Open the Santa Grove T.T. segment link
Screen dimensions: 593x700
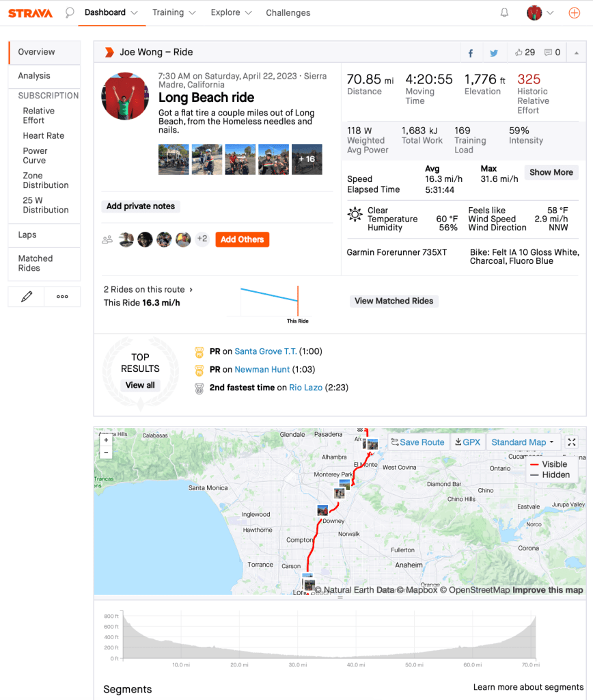265,351
